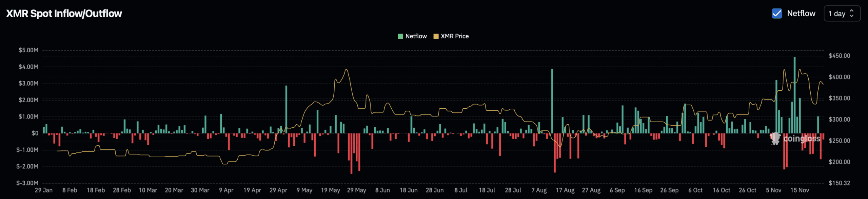Hide the XMR Price series via legend text

coord(455,36)
